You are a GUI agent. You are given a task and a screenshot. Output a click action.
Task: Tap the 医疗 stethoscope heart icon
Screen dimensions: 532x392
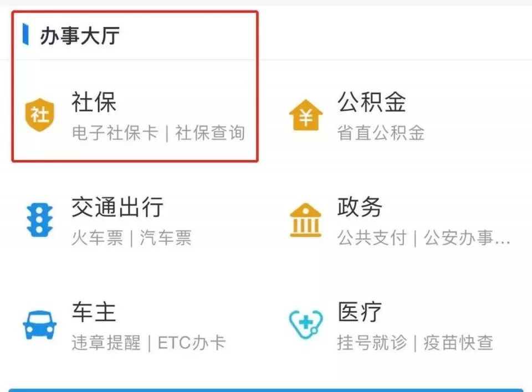point(306,325)
